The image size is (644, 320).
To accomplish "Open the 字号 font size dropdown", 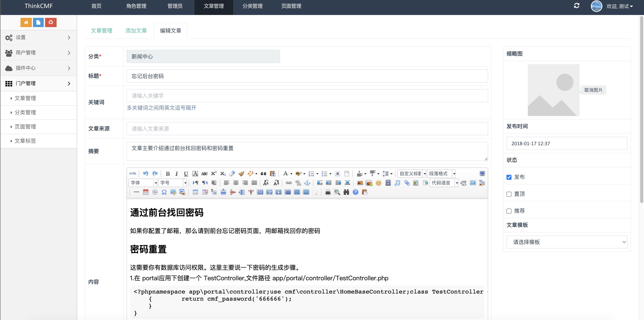I will [x=172, y=183].
